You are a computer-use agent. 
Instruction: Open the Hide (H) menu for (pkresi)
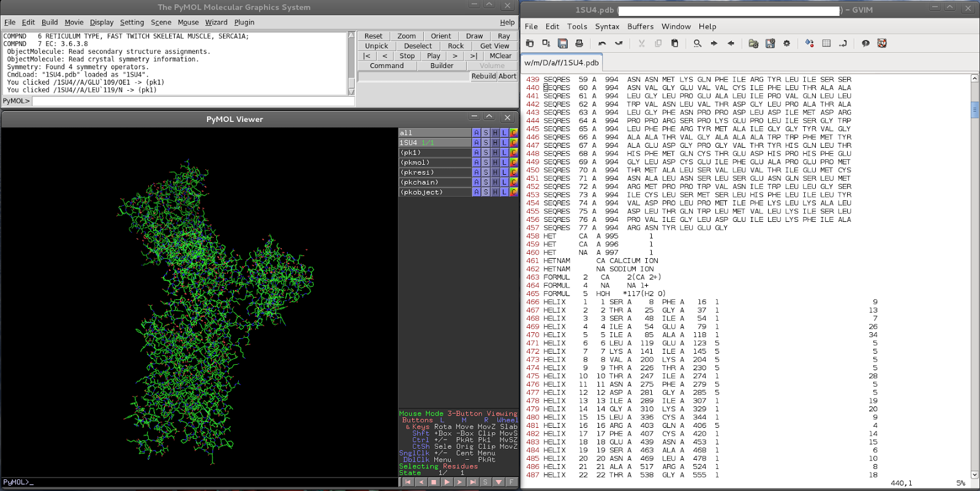coord(495,172)
